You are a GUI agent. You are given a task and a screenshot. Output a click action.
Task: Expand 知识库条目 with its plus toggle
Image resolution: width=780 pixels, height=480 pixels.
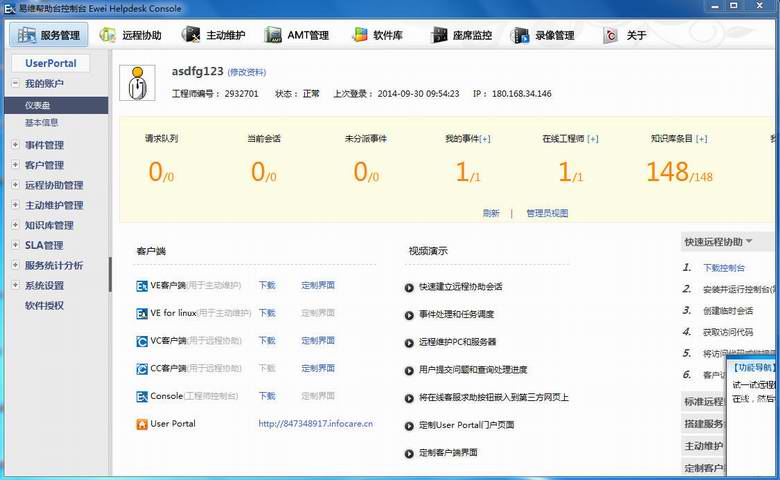[701, 139]
